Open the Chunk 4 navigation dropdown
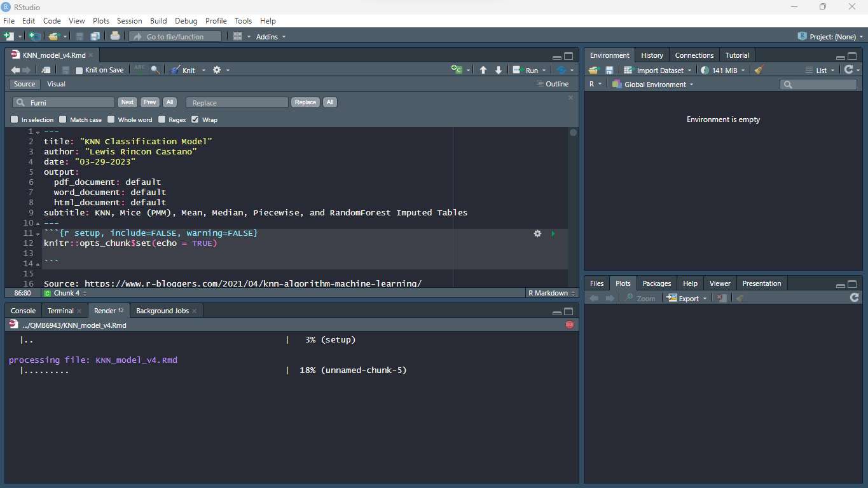This screenshot has height=488, width=868. (65, 293)
